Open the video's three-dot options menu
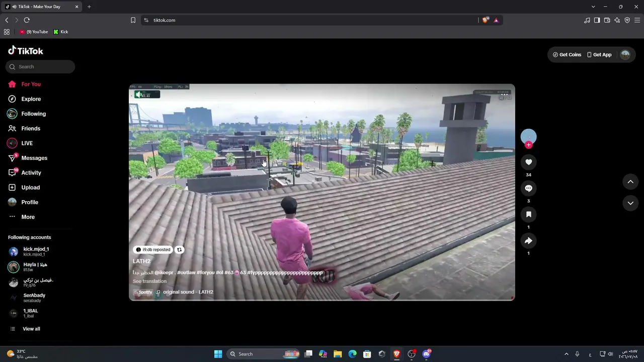This screenshot has height=362, width=644. click(505, 94)
